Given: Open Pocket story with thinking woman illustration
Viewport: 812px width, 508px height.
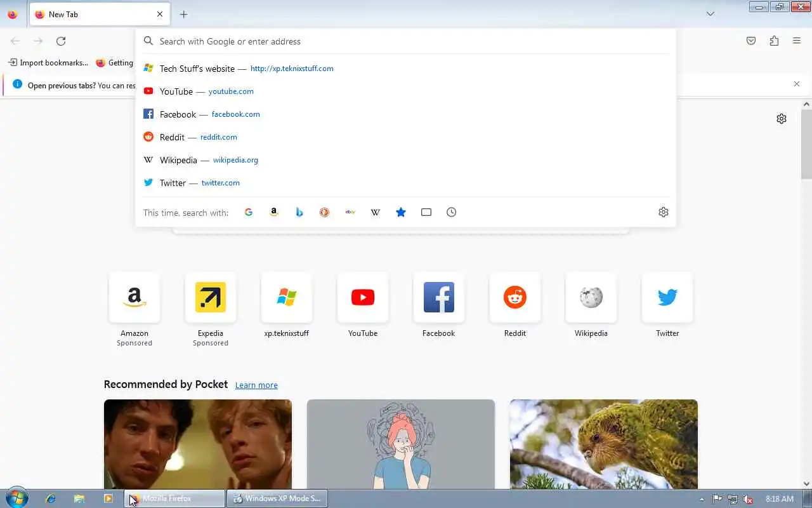Looking at the screenshot, I should (x=401, y=444).
